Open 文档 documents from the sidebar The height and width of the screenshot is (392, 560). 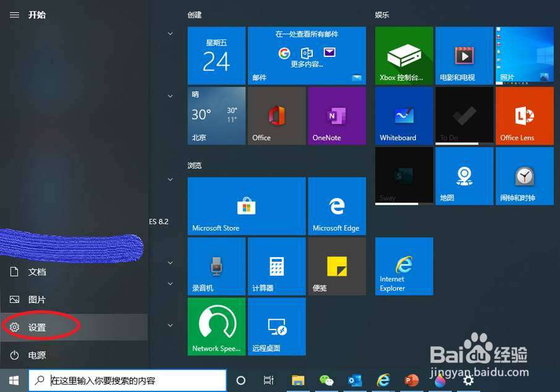tap(74, 272)
